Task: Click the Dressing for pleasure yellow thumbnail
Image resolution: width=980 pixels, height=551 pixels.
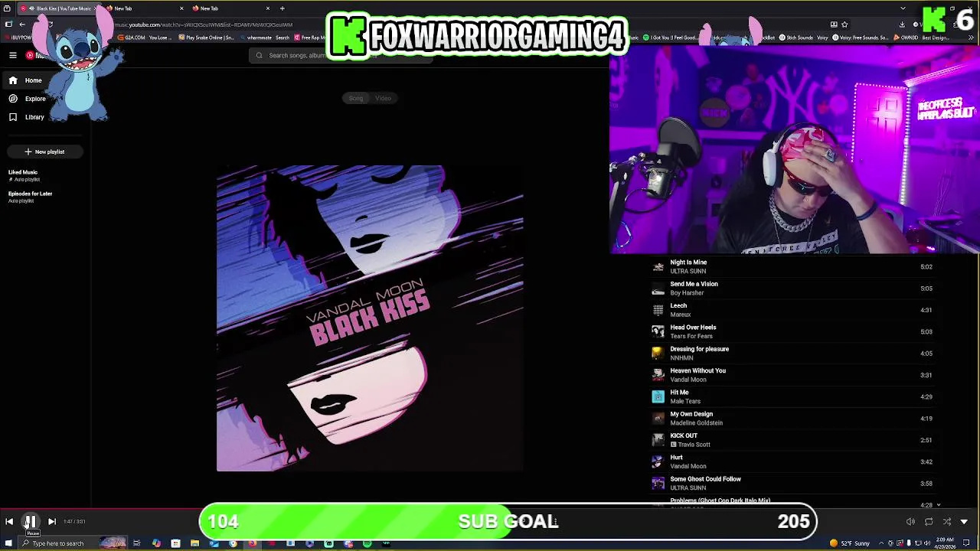Action: [658, 354]
